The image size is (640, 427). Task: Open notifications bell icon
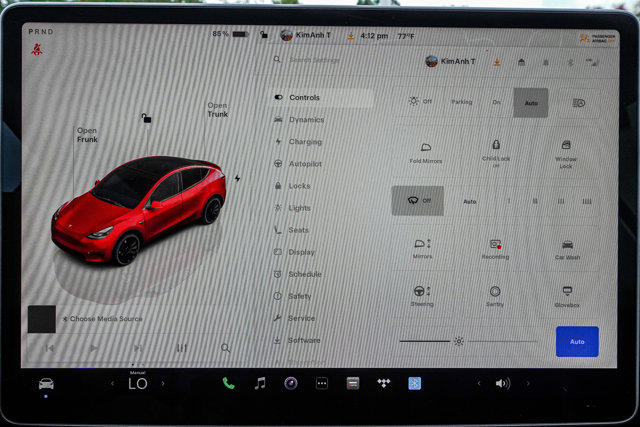546,62
